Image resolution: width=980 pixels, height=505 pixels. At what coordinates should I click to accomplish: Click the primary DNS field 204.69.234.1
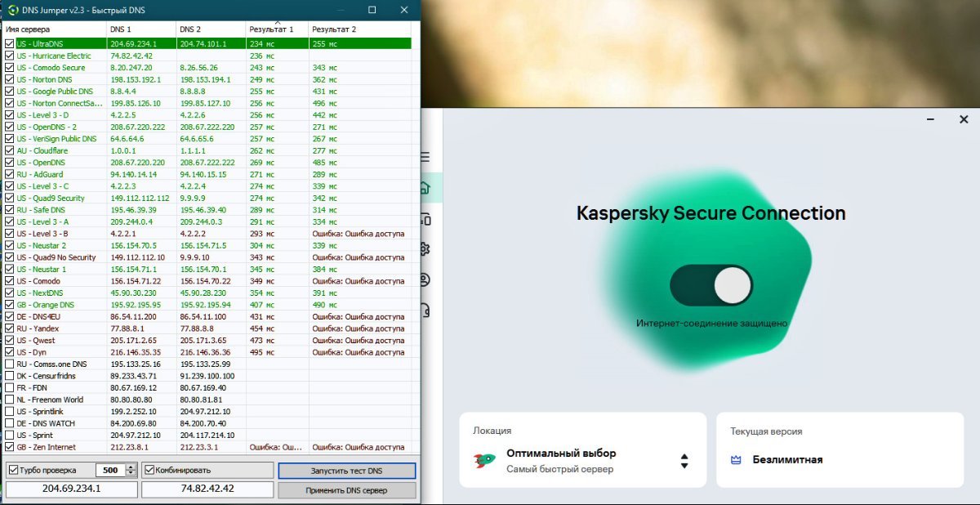coord(70,489)
